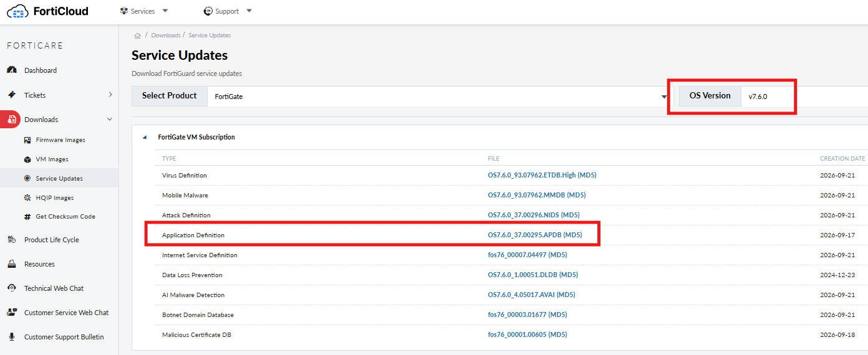Click the Mobile Malware row label
This screenshot has height=355, width=868.
pyautogui.click(x=185, y=196)
